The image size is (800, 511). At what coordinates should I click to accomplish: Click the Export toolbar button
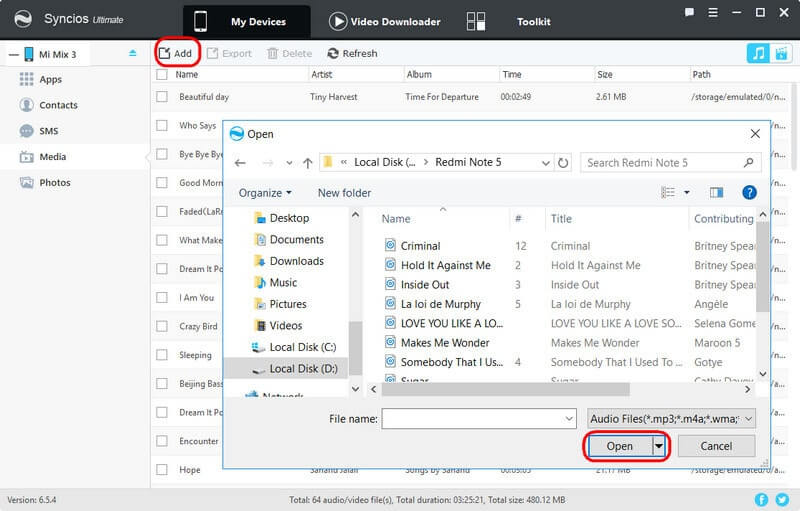click(x=229, y=53)
